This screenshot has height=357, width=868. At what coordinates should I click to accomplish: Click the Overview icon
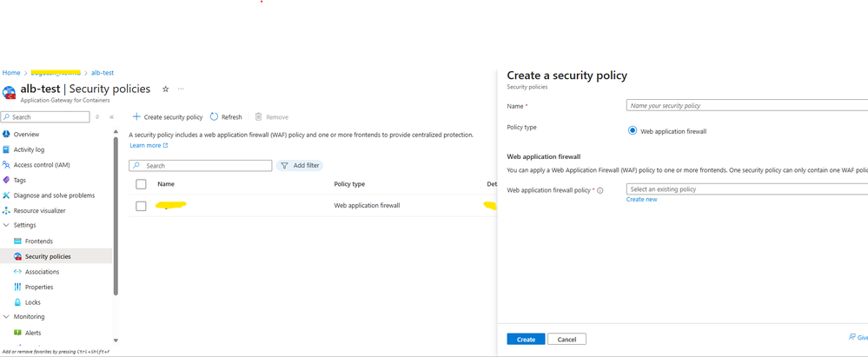coord(7,135)
